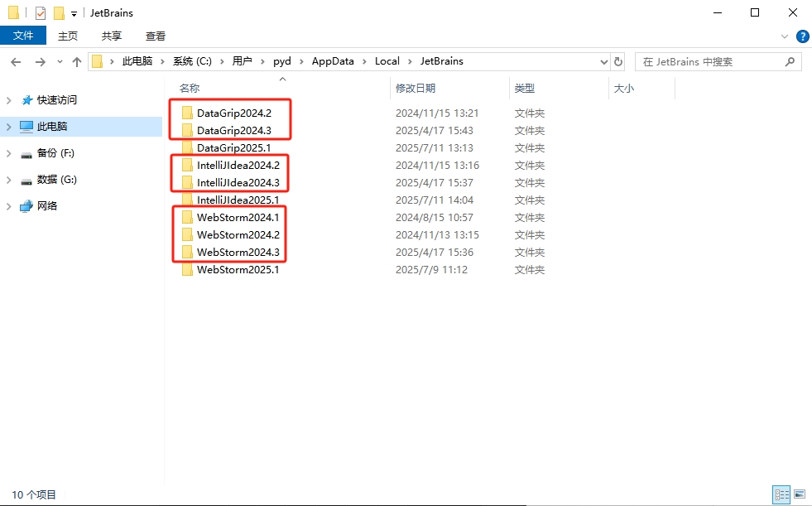Click date 2025/7/9 11:12 cell
The height and width of the screenshot is (506, 812).
pyautogui.click(x=431, y=269)
